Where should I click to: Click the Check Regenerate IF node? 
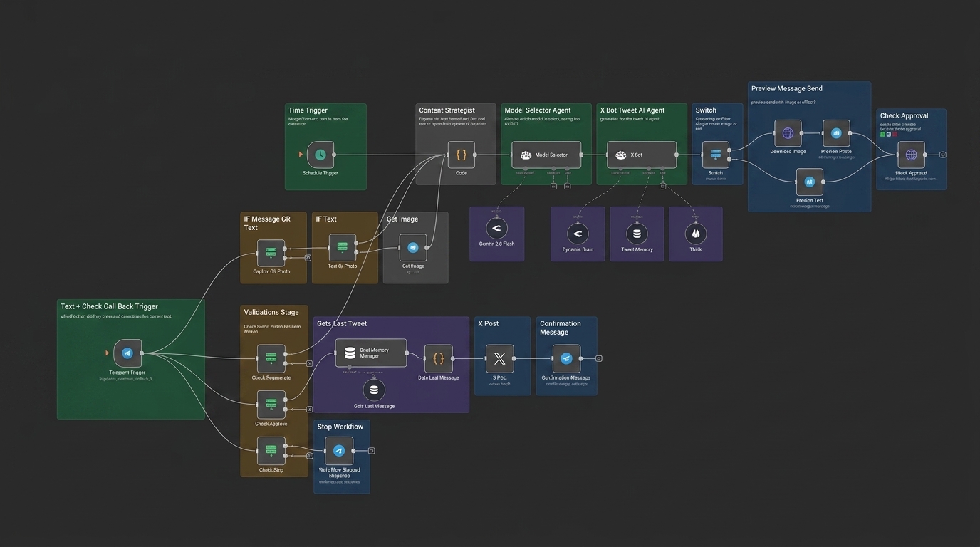click(271, 359)
